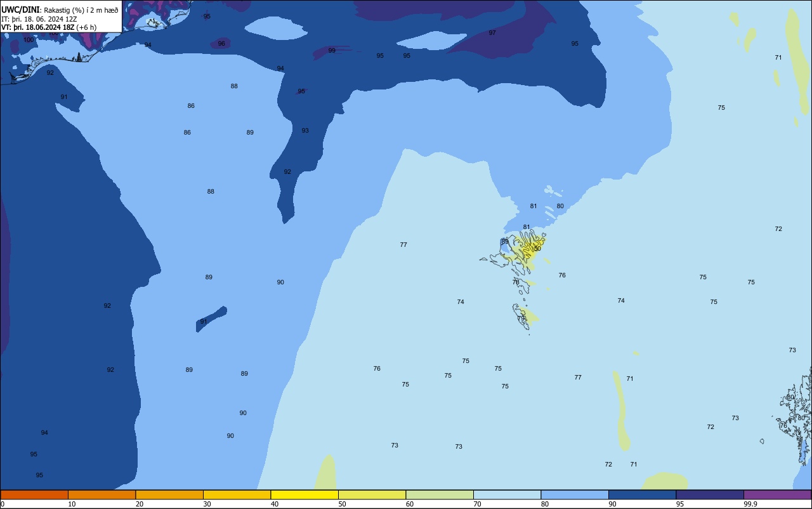This screenshot has height=509, width=812.
Task: Click the 0–10 dark orange legend swatch
Action: pos(34,494)
